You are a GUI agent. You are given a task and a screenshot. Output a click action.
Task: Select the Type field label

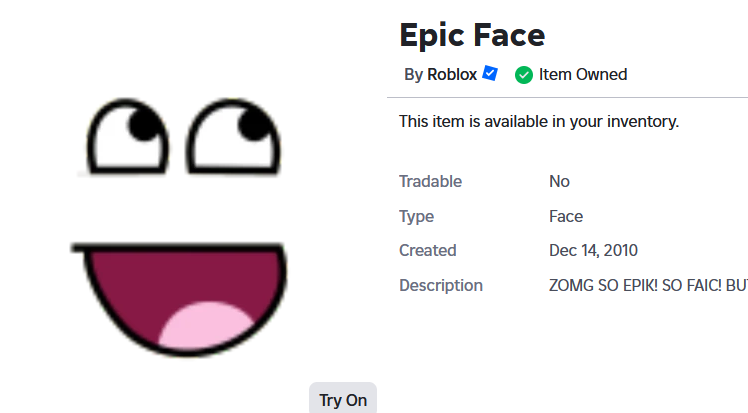416,217
